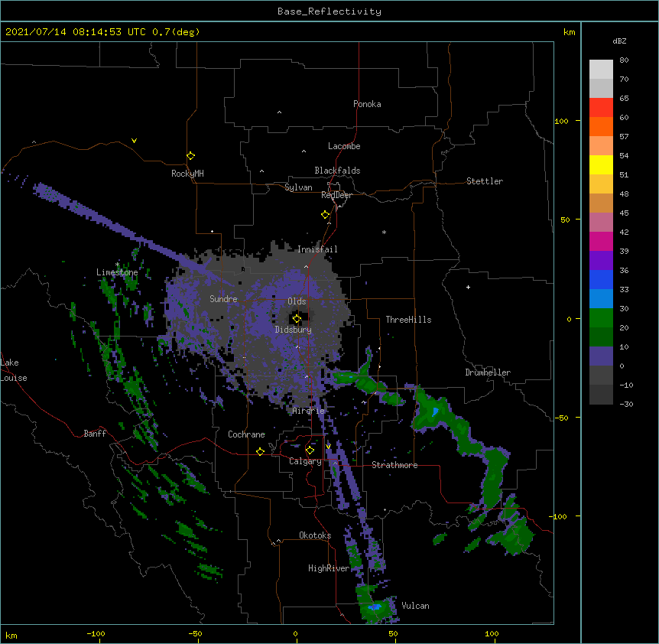Click the Limestone label
This screenshot has width=659, height=644.
point(117,272)
